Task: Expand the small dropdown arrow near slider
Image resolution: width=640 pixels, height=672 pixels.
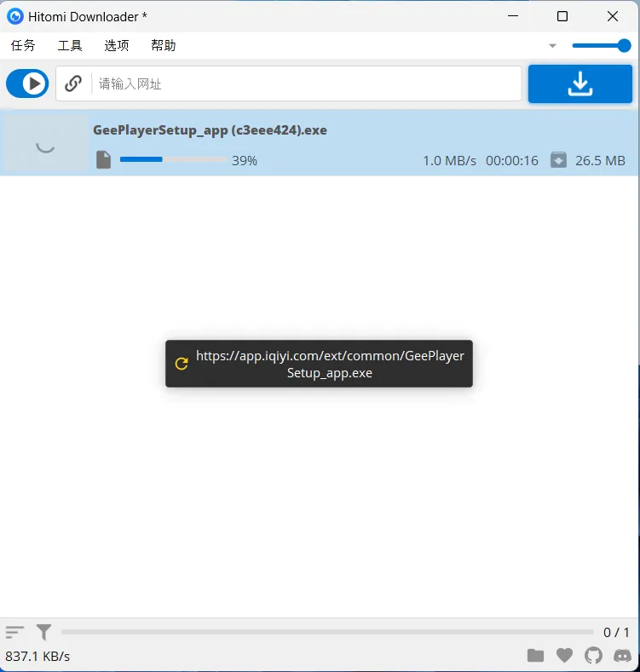Action: click(x=552, y=45)
